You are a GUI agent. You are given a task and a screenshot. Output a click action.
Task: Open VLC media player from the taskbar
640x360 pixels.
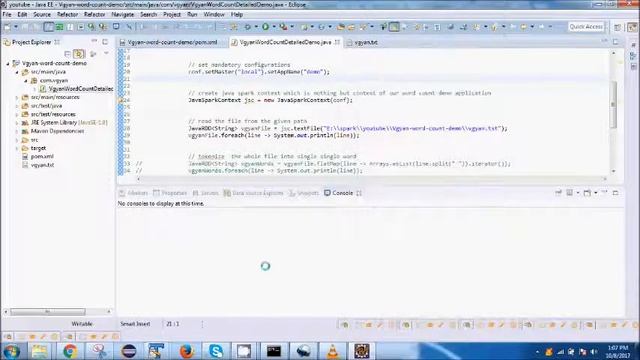333,351
